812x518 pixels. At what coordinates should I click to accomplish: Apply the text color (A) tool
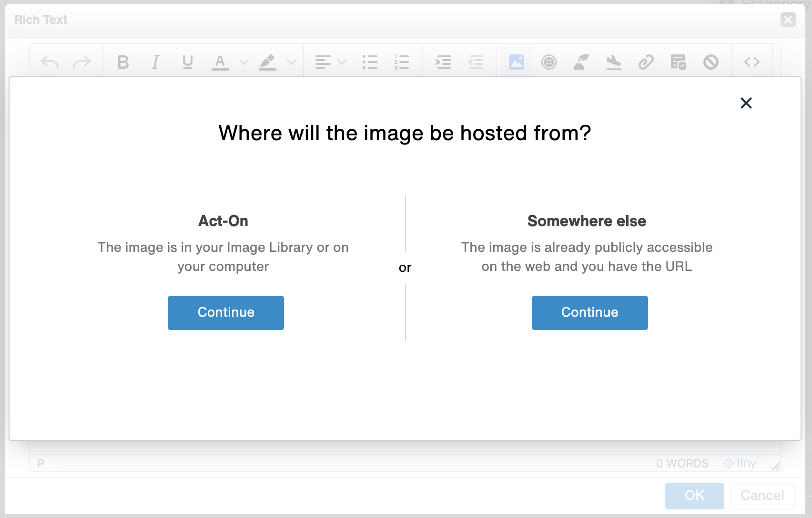click(220, 62)
